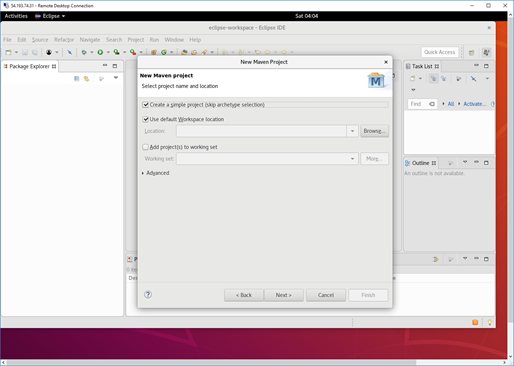The height and width of the screenshot is (366, 514).
Task: Open the Window menu
Action: (174, 40)
